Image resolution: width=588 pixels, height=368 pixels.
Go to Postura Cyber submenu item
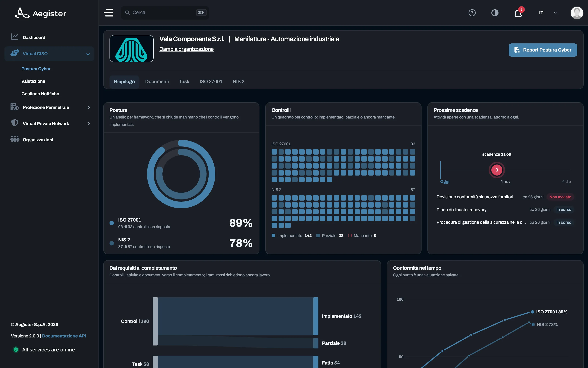[x=36, y=69]
